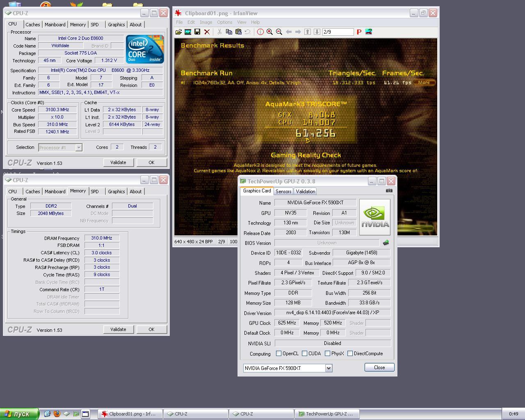Open the red P Properties icon in IrfanView
525x420 pixels.
pos(359,32)
